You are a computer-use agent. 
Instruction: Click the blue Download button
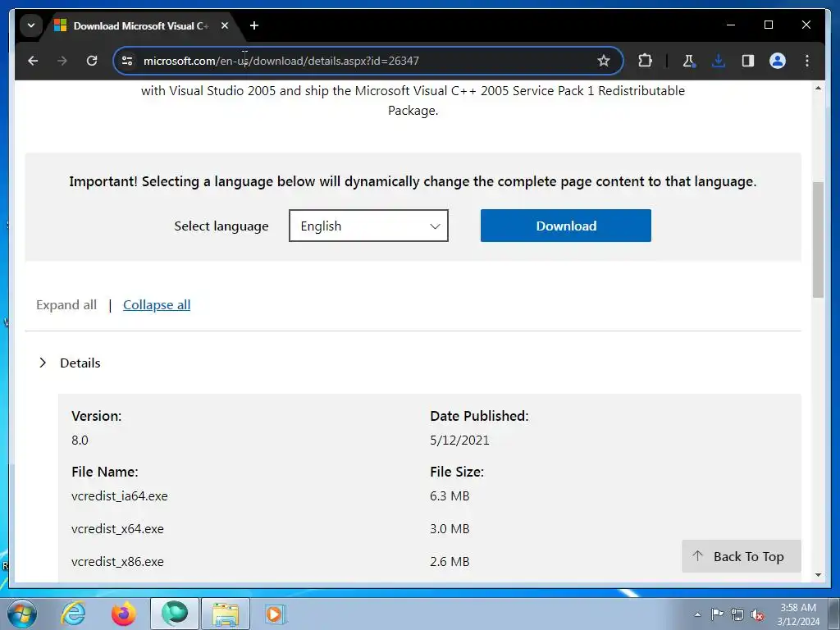(566, 226)
